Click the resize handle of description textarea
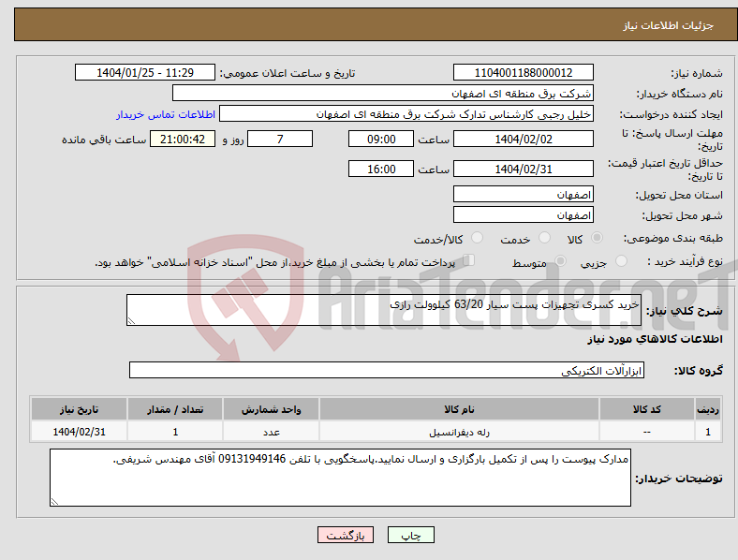This screenshot has height=560, width=738. [x=131, y=321]
